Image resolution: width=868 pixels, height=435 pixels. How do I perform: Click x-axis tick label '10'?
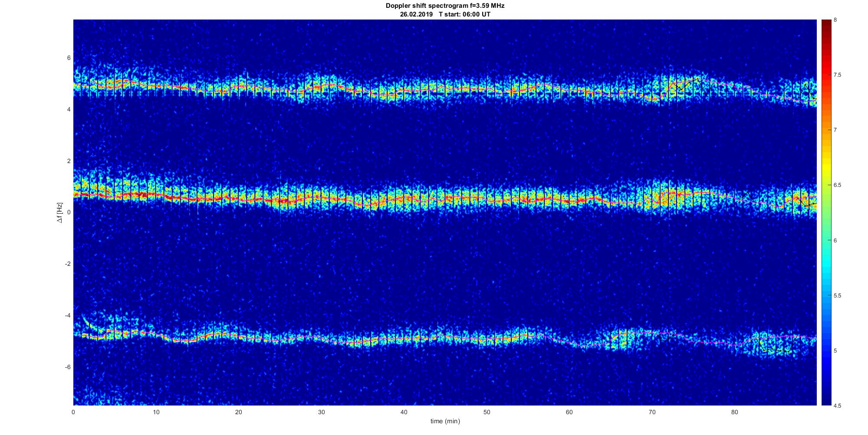(x=156, y=412)
